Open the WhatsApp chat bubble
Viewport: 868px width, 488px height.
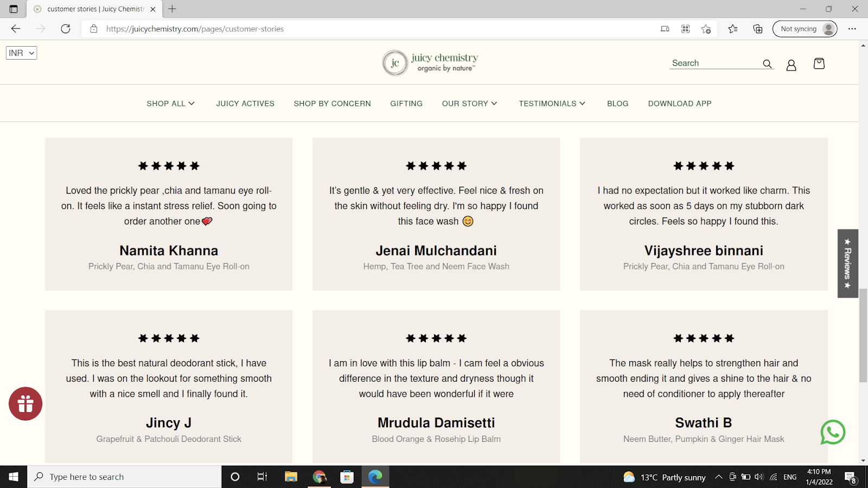[833, 432]
